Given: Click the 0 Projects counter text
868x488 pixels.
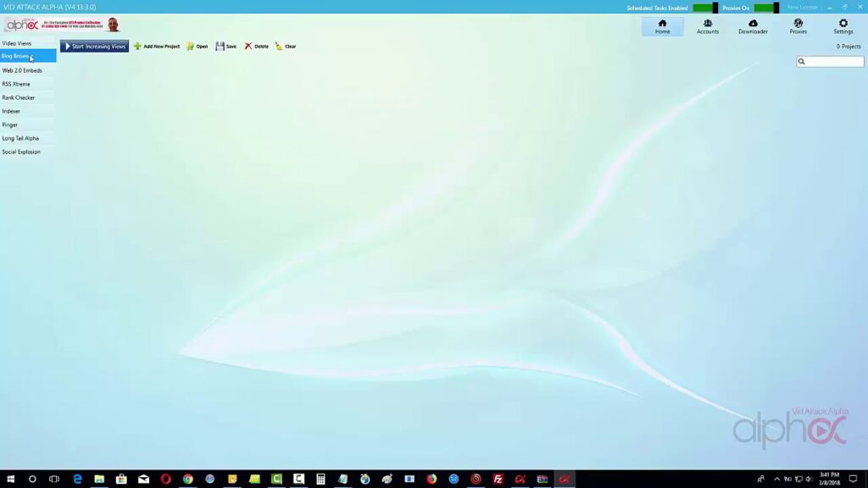Looking at the screenshot, I should (x=848, y=47).
